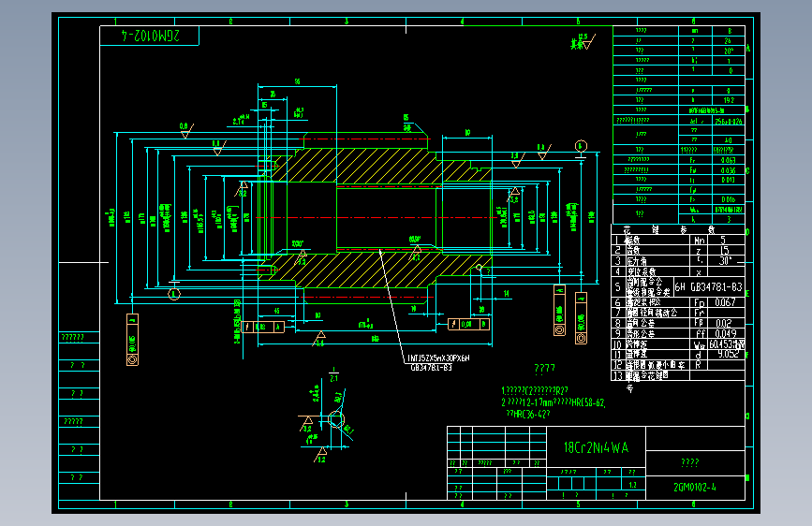The image size is (812, 526).
Task: Select the 1:2 scale cell in the title block
Action: [633, 485]
